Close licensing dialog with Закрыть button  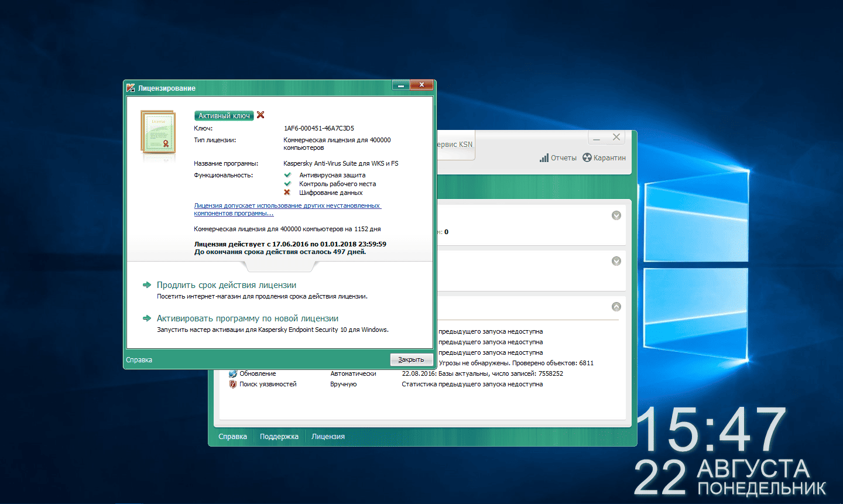412,359
